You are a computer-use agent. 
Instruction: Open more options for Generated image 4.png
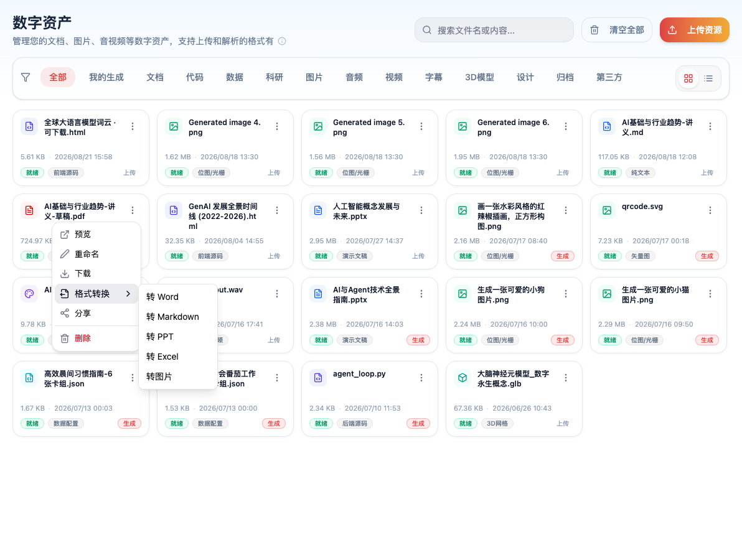pos(277,126)
